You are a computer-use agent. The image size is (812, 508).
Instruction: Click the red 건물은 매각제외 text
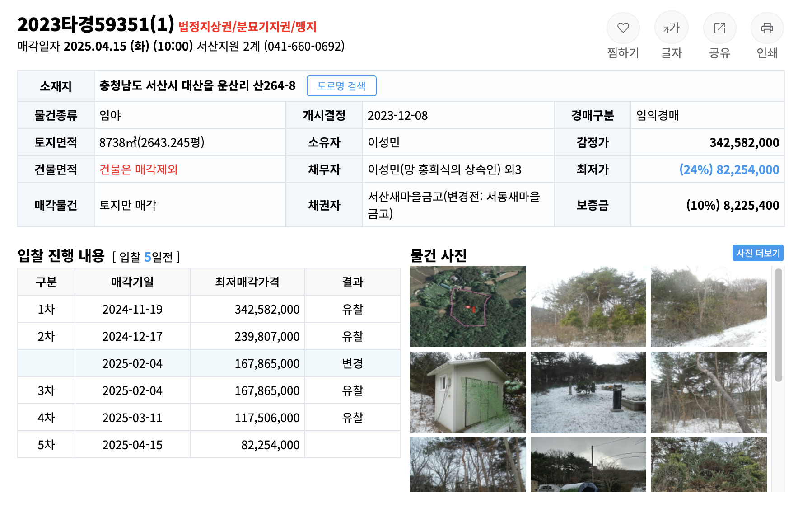[x=138, y=170]
